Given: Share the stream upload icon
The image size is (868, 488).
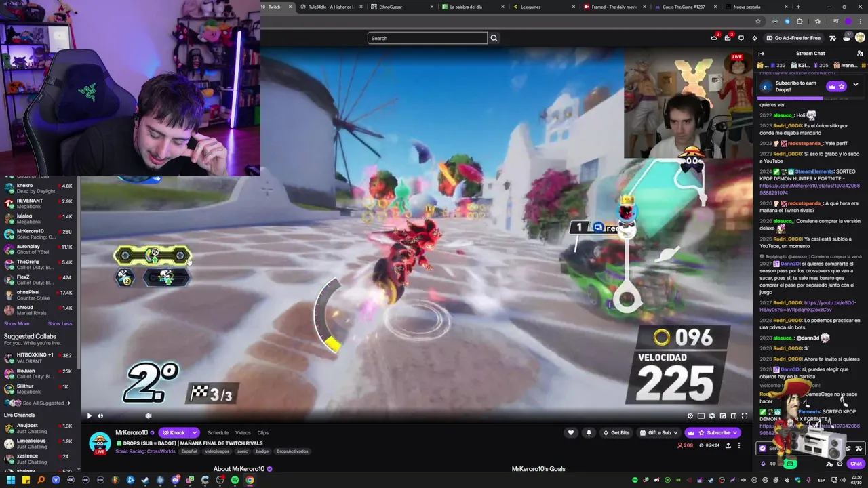Looking at the screenshot, I should point(728,445).
